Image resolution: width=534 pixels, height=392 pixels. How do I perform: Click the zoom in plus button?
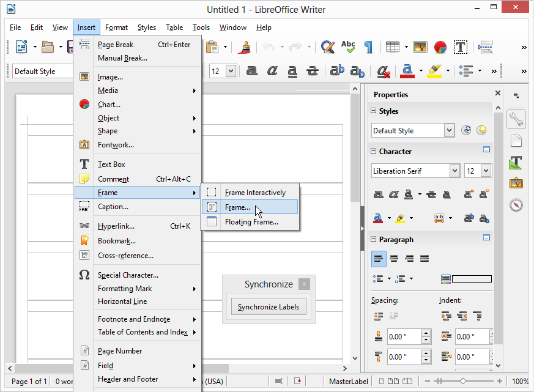[x=499, y=381]
